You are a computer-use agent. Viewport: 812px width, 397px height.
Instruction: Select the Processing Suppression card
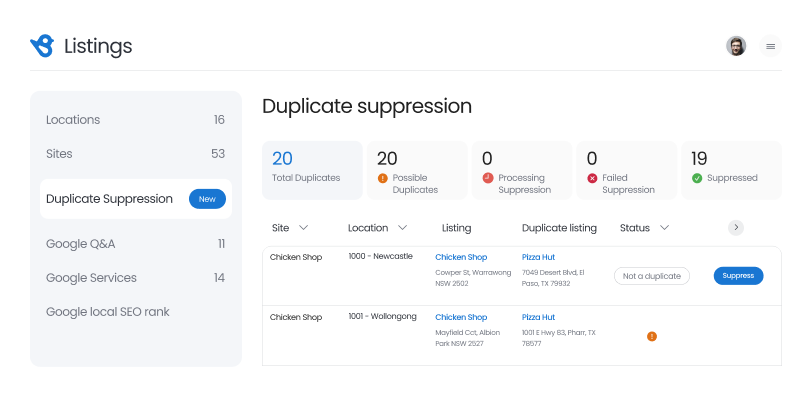coord(521,170)
